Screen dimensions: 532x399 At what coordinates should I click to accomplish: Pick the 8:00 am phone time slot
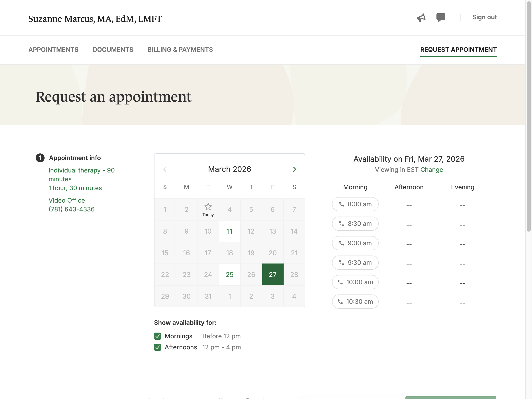point(355,204)
